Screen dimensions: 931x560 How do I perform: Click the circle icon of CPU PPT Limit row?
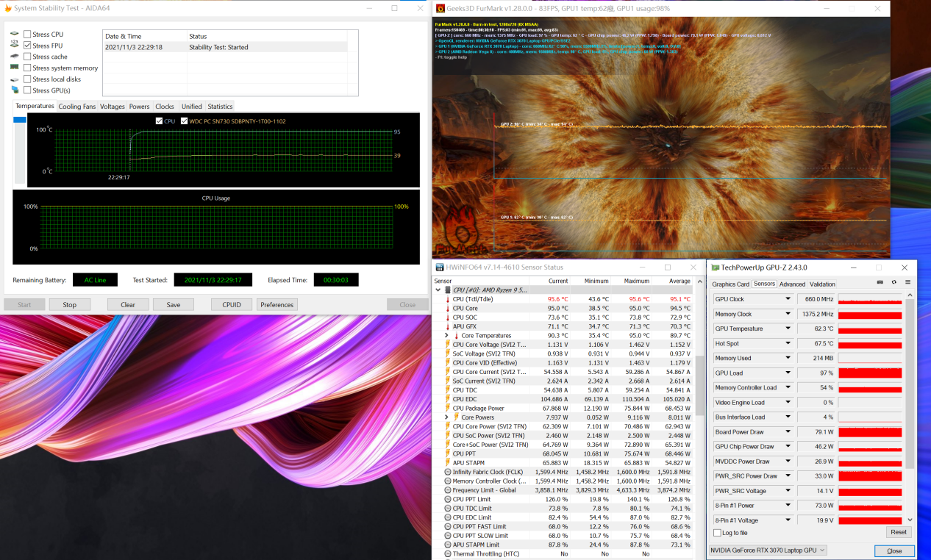point(447,499)
